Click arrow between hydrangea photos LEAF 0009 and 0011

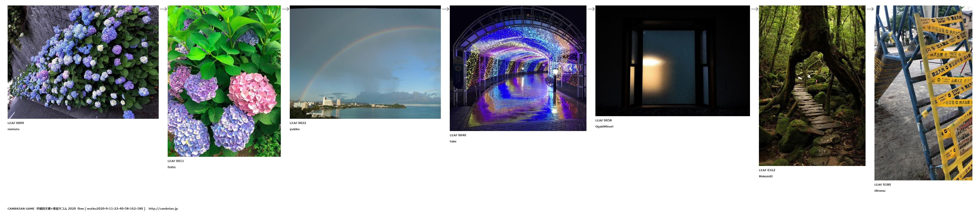click(163, 9)
